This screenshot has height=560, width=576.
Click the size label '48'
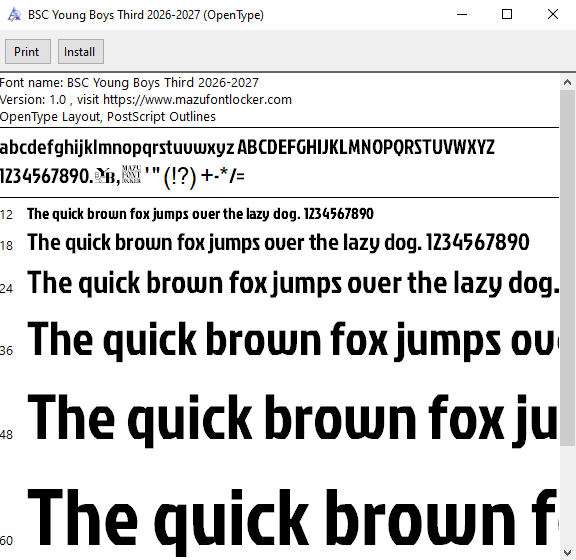(7, 435)
